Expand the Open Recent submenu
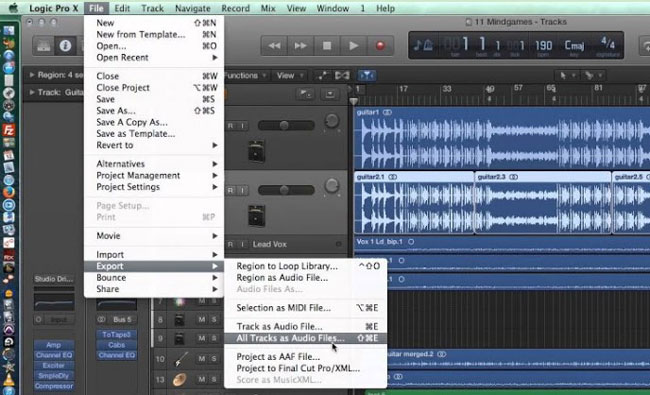The width and height of the screenshot is (650, 395). tap(154, 58)
